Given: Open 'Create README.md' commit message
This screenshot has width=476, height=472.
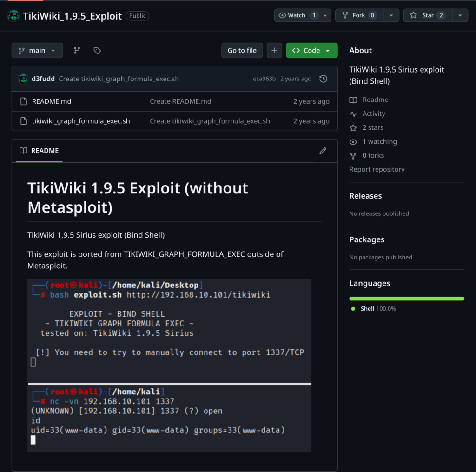Looking at the screenshot, I should point(180,101).
